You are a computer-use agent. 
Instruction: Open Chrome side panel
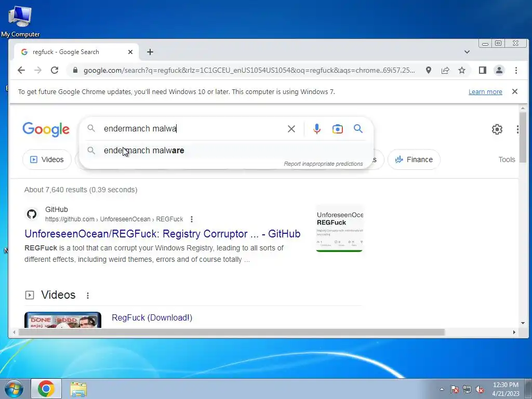pyautogui.click(x=483, y=70)
